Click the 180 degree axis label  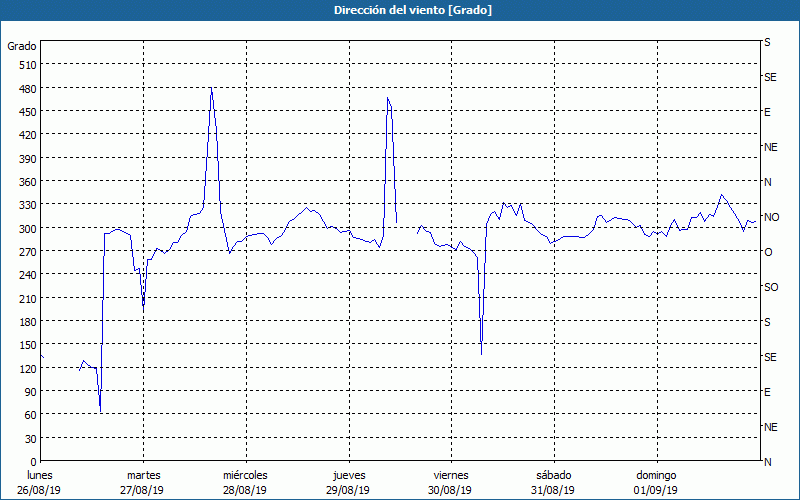28,322
